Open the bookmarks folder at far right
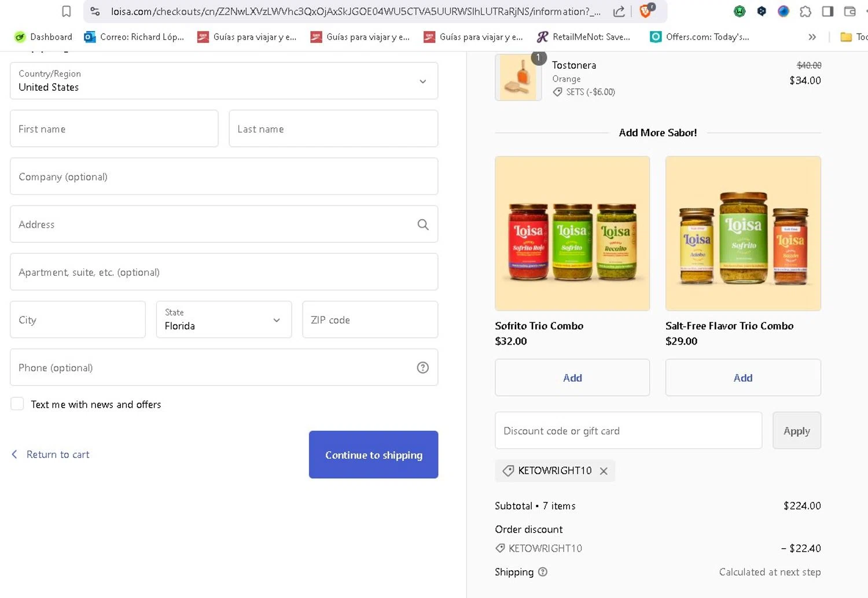 (x=853, y=37)
